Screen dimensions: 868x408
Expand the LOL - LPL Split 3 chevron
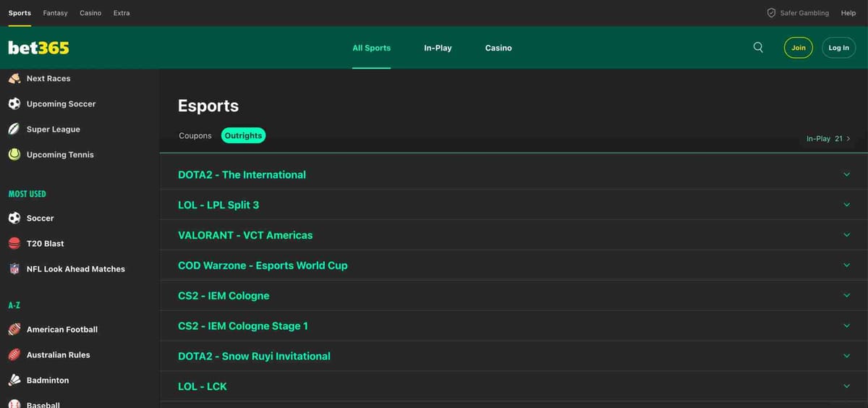[x=847, y=205]
